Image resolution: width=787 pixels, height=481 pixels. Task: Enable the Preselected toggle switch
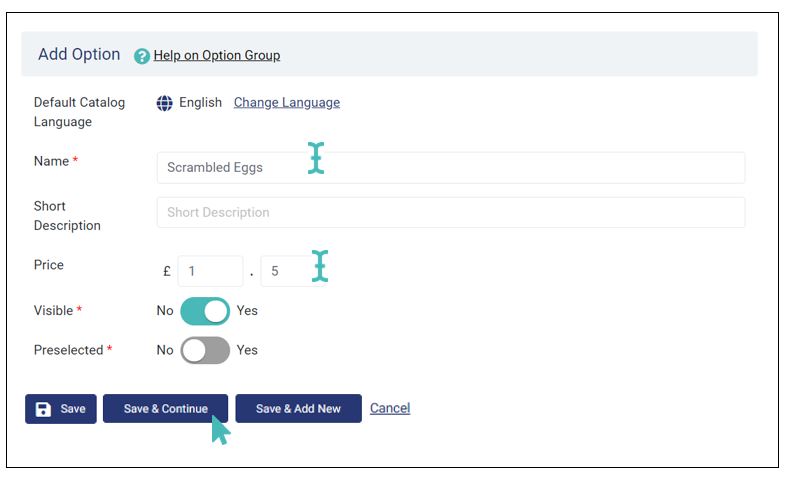pos(205,350)
